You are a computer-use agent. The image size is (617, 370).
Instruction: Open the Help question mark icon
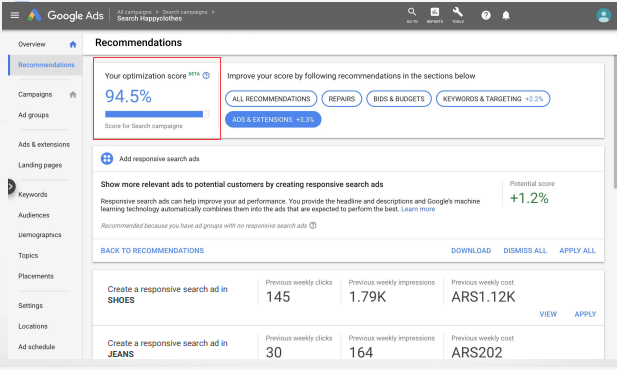(x=486, y=15)
